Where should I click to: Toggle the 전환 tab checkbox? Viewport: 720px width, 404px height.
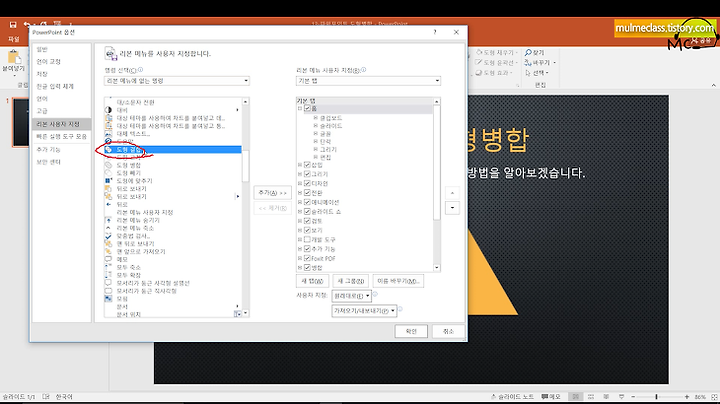pyautogui.click(x=308, y=193)
